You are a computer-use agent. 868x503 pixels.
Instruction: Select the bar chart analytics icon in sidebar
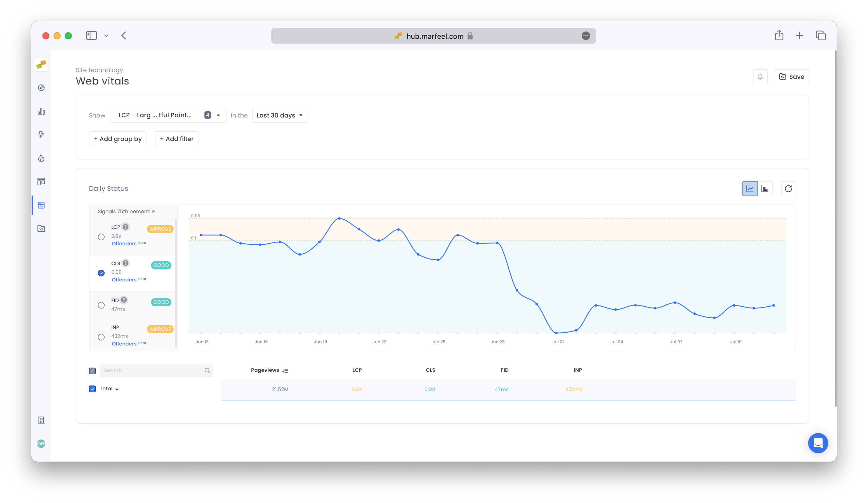click(x=41, y=111)
